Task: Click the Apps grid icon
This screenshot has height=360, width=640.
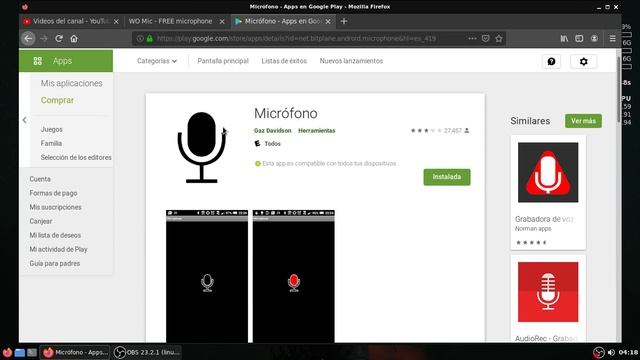Action: coord(38,61)
